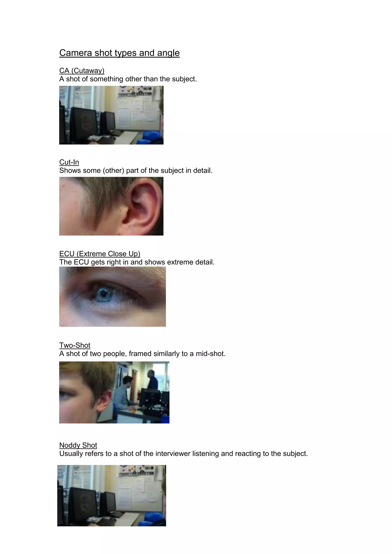
Task: Click the sentence about something other than subject
Action: coord(128,79)
